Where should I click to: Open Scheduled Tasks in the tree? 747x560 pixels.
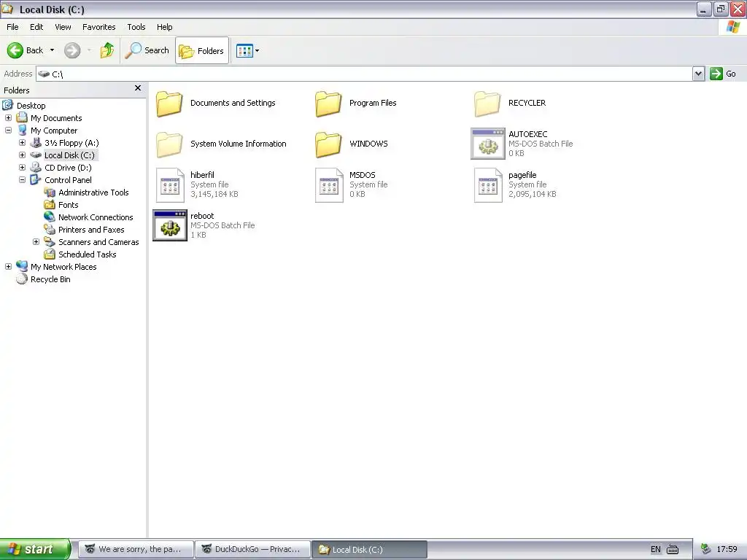pos(88,254)
